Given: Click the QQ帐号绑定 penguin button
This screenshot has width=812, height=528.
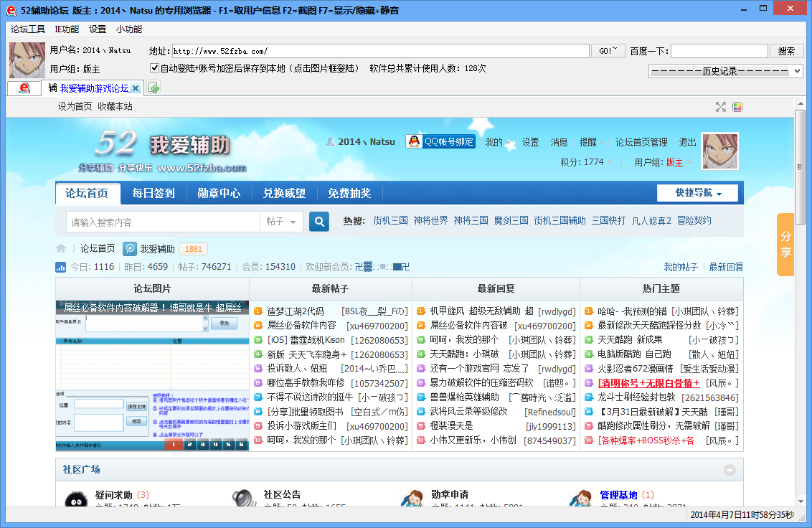Looking at the screenshot, I should [x=440, y=141].
